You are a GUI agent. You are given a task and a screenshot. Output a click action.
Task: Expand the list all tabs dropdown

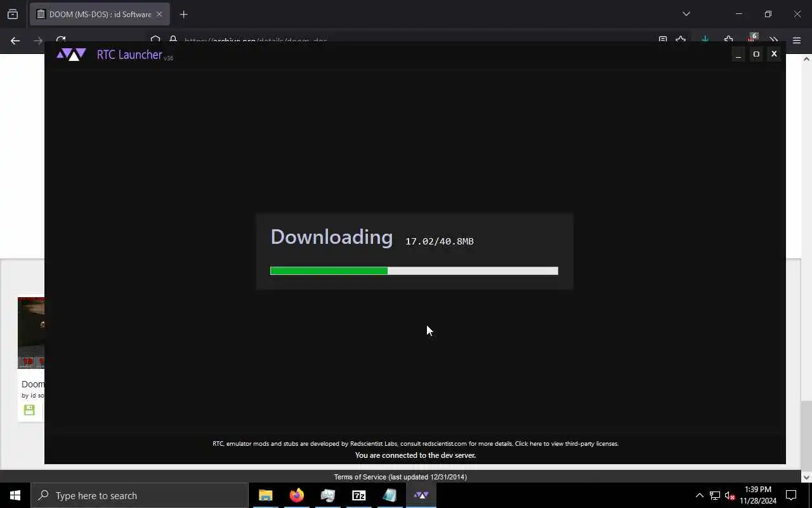point(686,14)
